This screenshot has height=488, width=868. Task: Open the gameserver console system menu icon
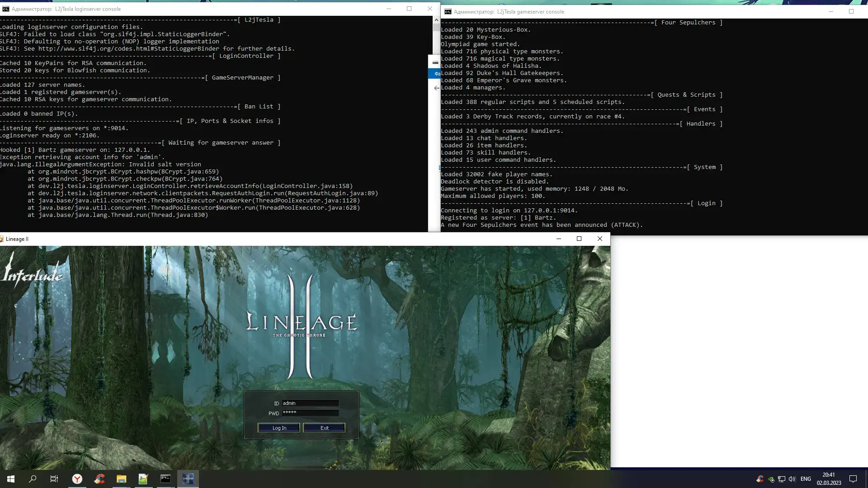448,12
